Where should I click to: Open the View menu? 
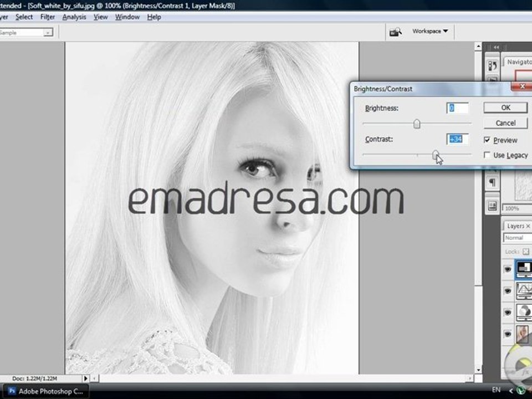pyautogui.click(x=100, y=17)
